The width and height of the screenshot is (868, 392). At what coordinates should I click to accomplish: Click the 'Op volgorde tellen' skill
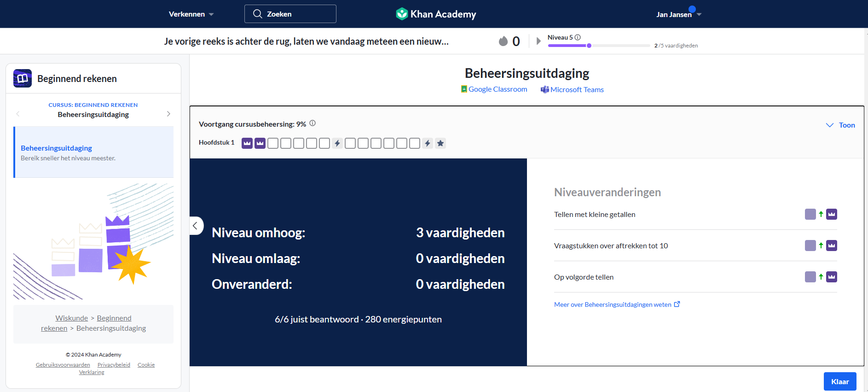pos(584,277)
